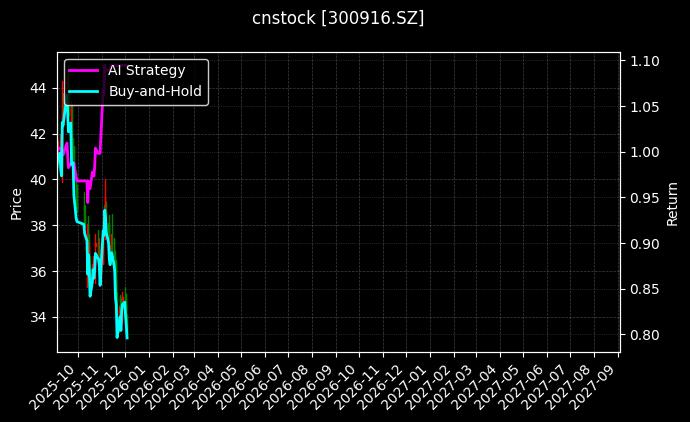This screenshot has width=690, height=422.
Task: Click the 0.80 return tick label
Action: (x=643, y=334)
